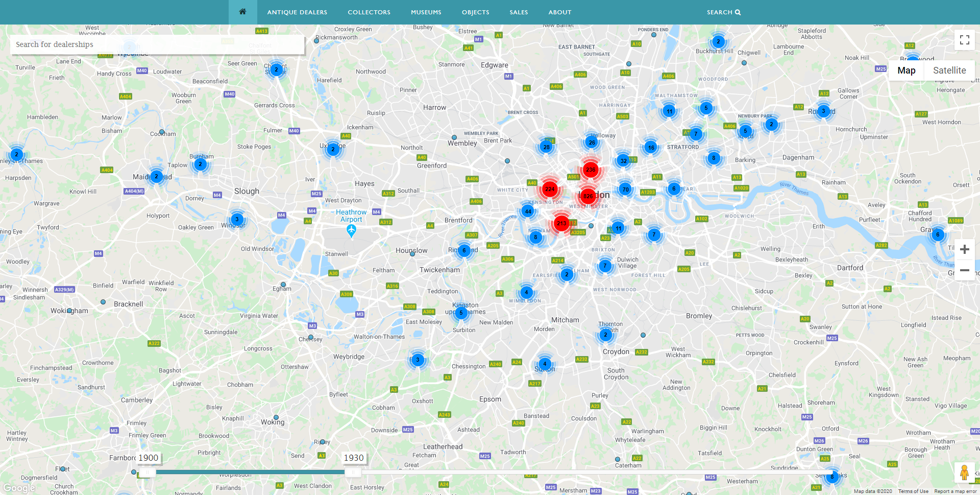Screen dimensions: 980x495
Task: Toggle fullscreen map view
Action: pyautogui.click(x=964, y=40)
